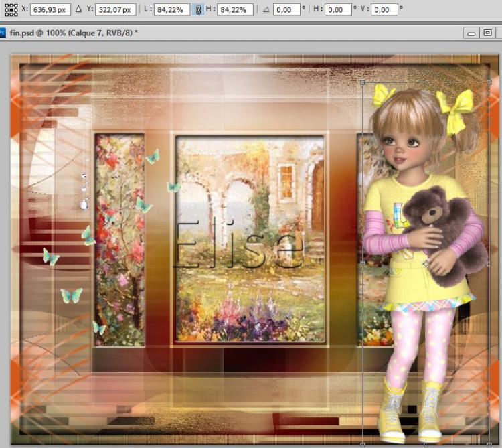The width and height of the screenshot is (502, 448).
Task: Click the reference point locator grid icon
Action: point(11,10)
